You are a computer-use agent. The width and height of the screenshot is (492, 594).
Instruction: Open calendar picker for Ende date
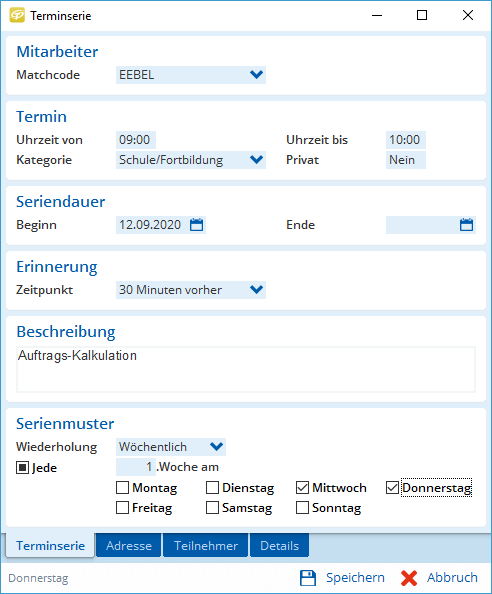(x=466, y=225)
